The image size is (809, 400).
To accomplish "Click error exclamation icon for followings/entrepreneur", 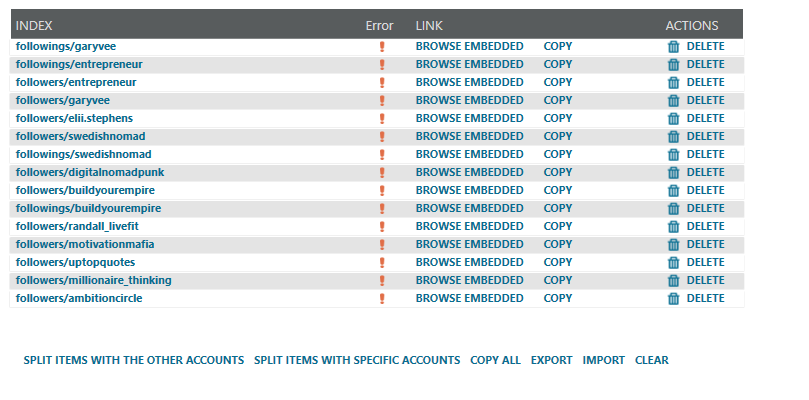I will (382, 65).
